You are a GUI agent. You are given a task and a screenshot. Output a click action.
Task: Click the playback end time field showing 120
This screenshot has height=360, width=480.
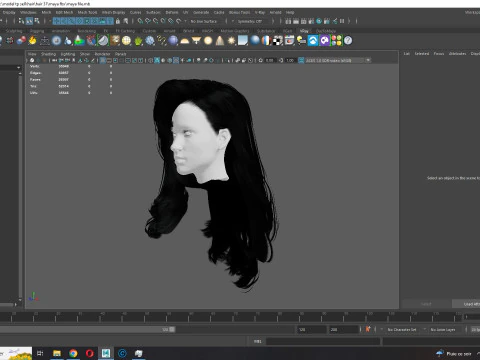[x=312, y=329]
